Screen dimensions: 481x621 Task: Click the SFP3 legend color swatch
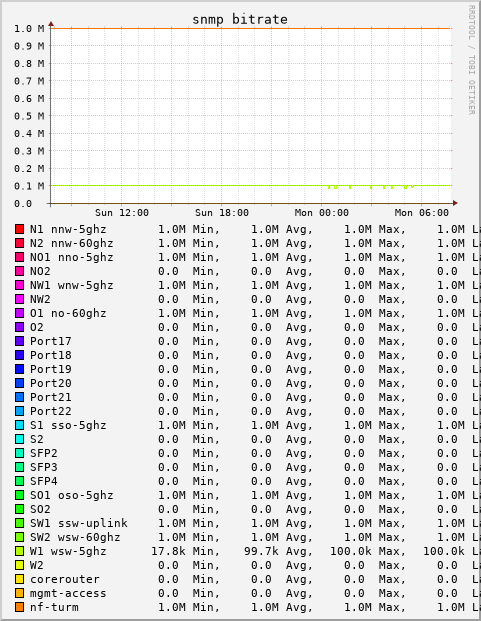tap(19, 467)
